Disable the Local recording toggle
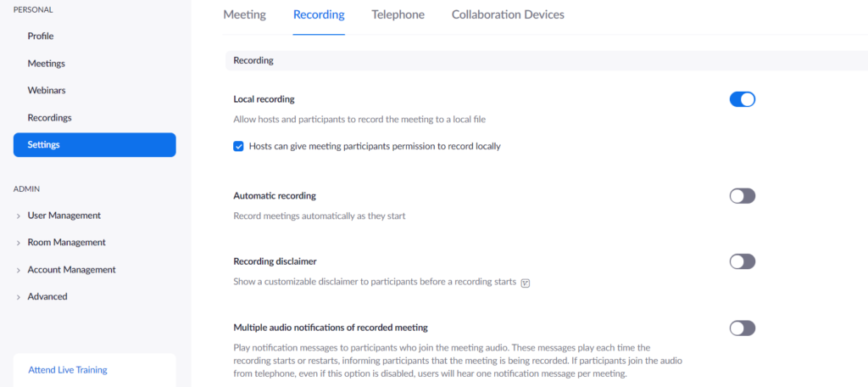Image resolution: width=868 pixels, height=387 pixels. [743, 100]
